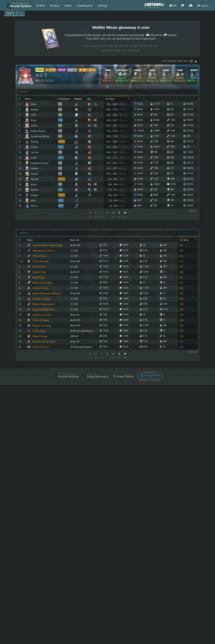Open the EN language selector

[x=173, y=6]
